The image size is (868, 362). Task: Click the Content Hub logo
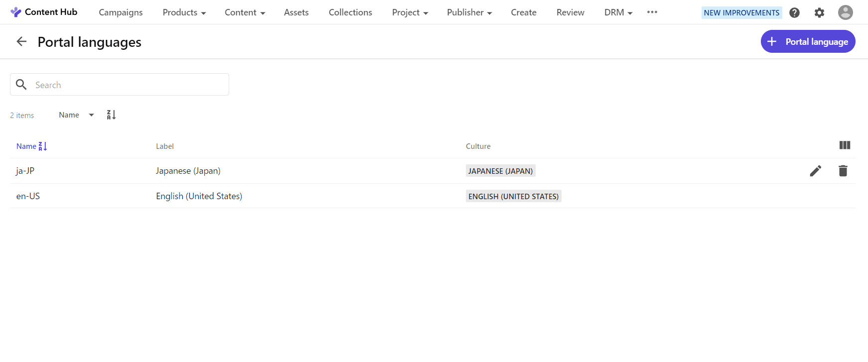(x=44, y=12)
